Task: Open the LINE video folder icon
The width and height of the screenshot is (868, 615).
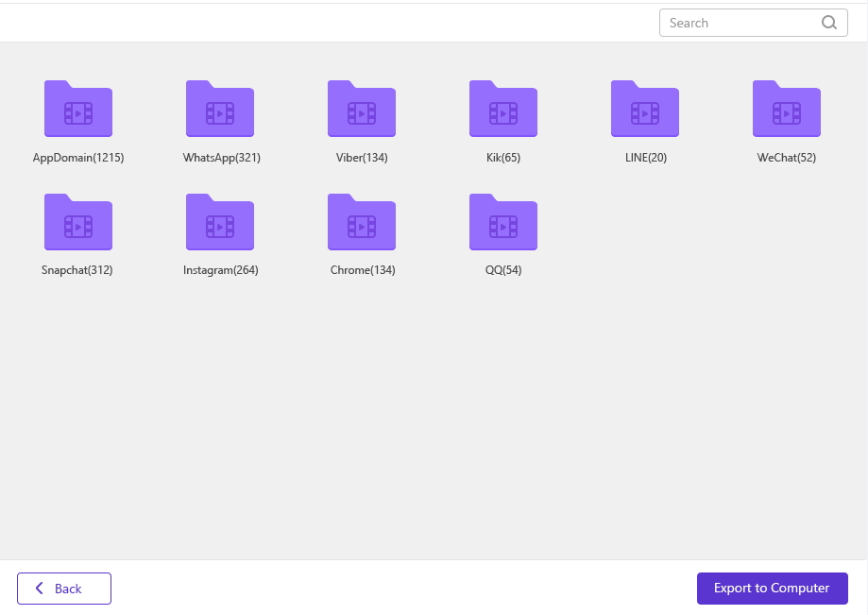Action: [x=645, y=109]
